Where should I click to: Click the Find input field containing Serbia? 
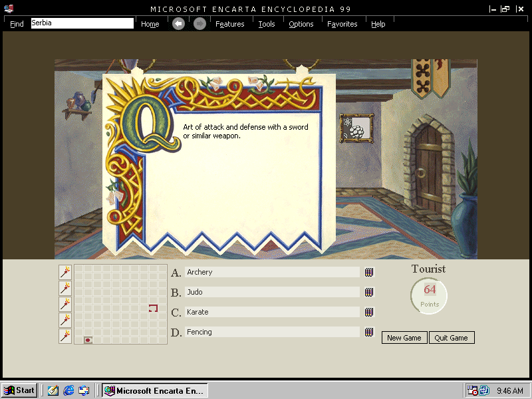[x=82, y=23]
